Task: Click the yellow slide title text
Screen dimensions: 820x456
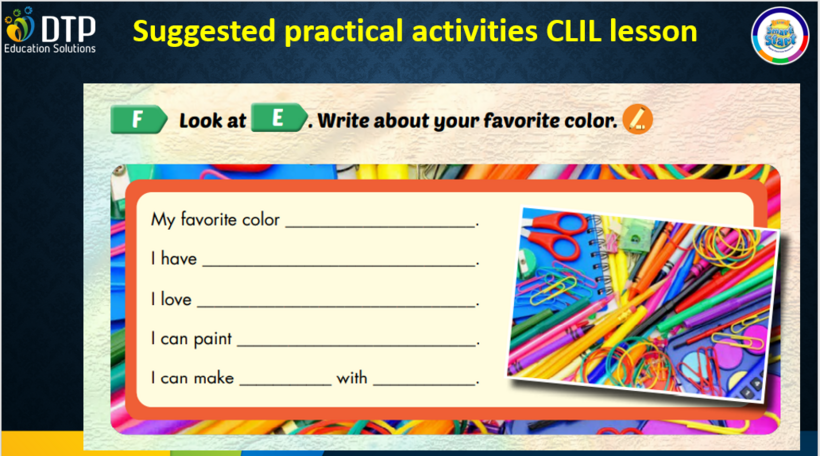Action: tap(415, 31)
